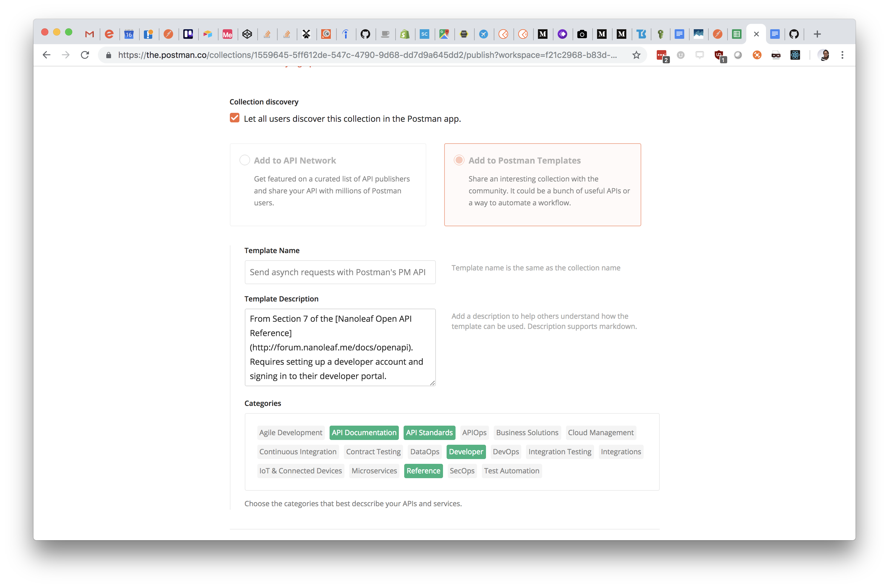
Task: Open the Trello bookmark icon
Action: (x=188, y=34)
